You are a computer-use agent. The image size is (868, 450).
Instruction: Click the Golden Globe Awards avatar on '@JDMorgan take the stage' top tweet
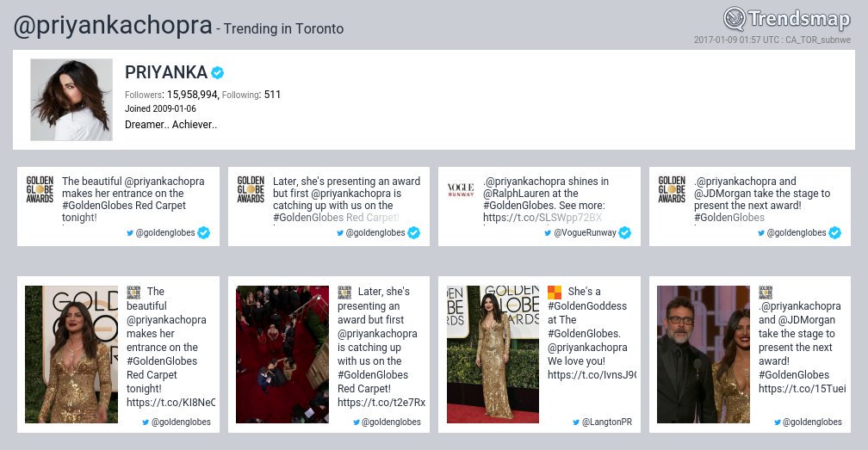[x=672, y=189]
